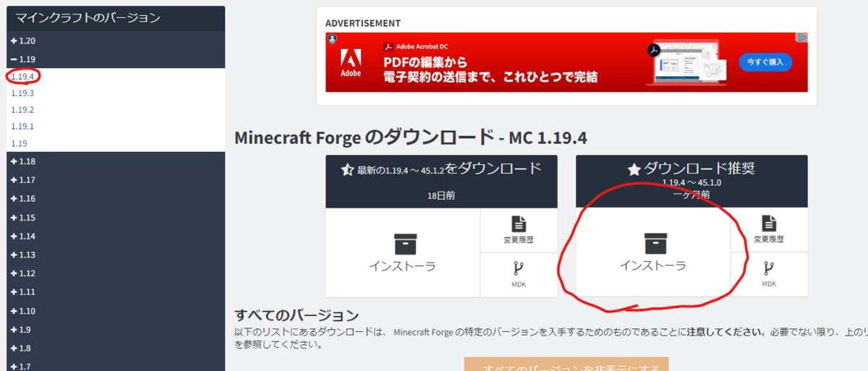Select version 1.19.3 link
This screenshot has width=868, height=371.
coord(22,93)
